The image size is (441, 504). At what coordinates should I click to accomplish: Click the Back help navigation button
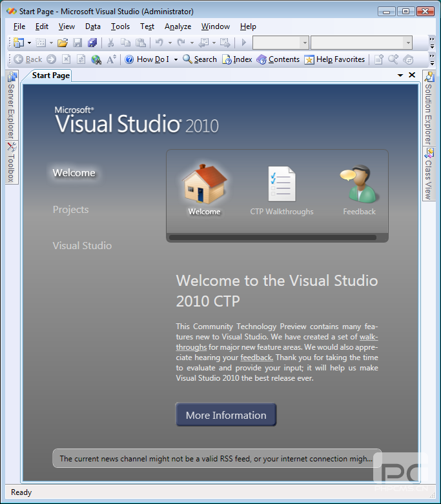point(28,59)
